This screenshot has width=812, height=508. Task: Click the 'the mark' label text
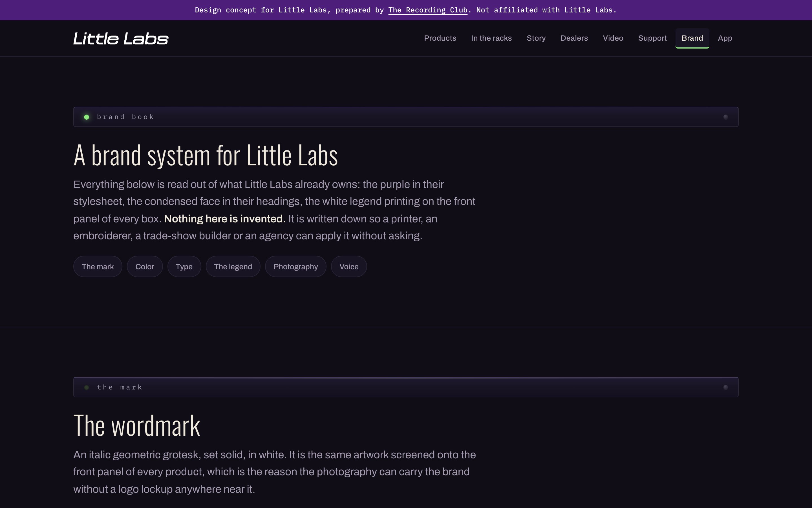click(120, 387)
